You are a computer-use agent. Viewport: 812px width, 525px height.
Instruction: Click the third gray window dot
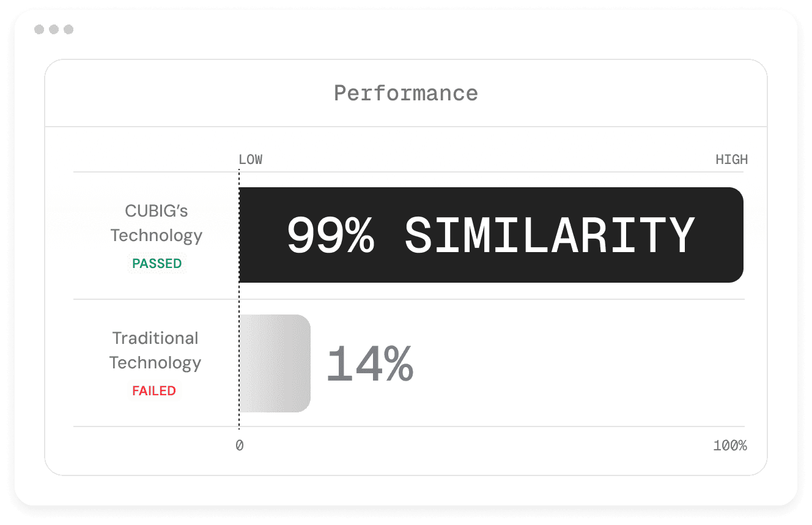point(68,29)
